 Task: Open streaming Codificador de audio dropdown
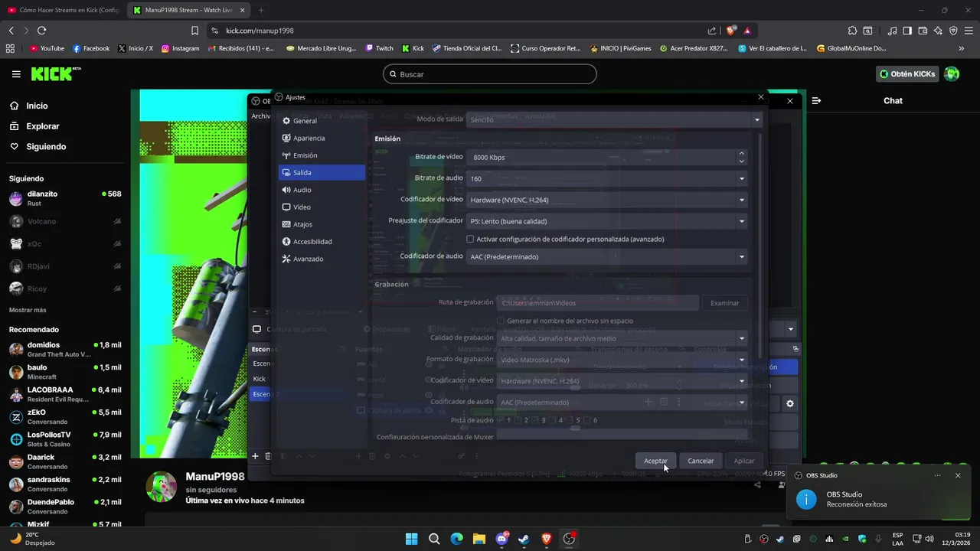click(x=606, y=256)
